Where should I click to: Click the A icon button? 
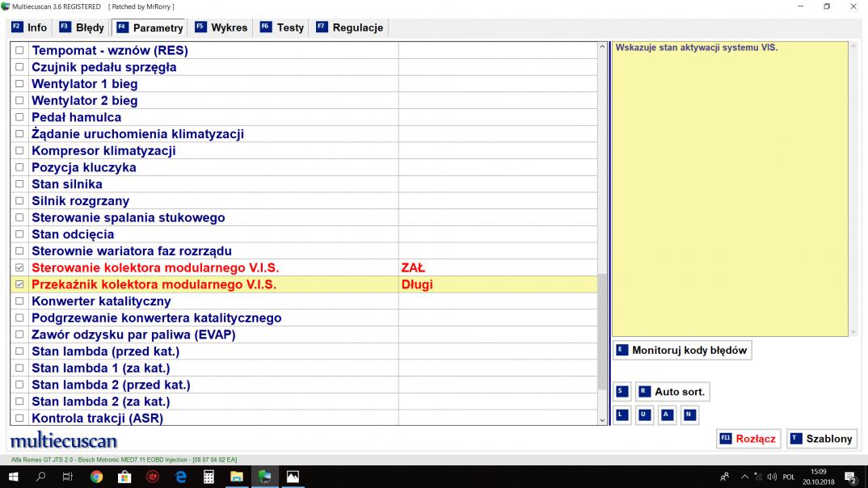point(667,415)
